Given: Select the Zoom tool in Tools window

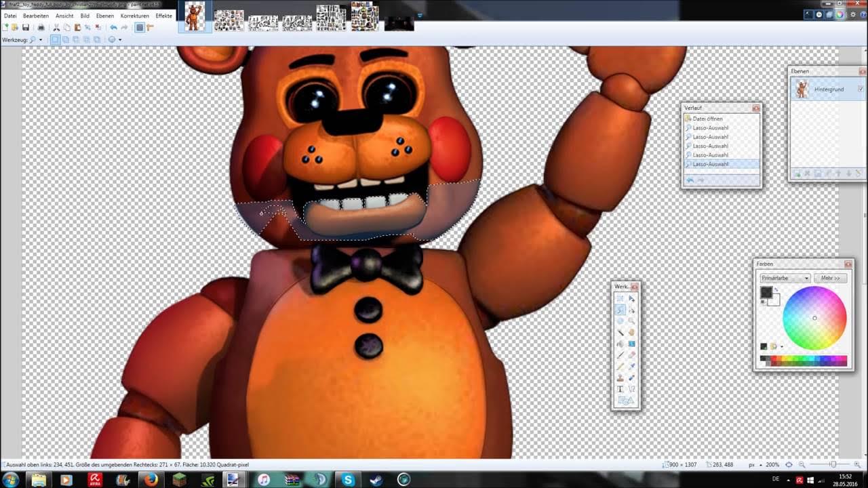Looking at the screenshot, I should point(631,321).
